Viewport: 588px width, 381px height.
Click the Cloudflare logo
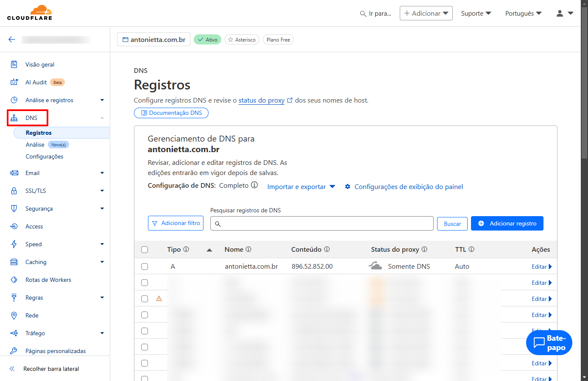[x=30, y=13]
